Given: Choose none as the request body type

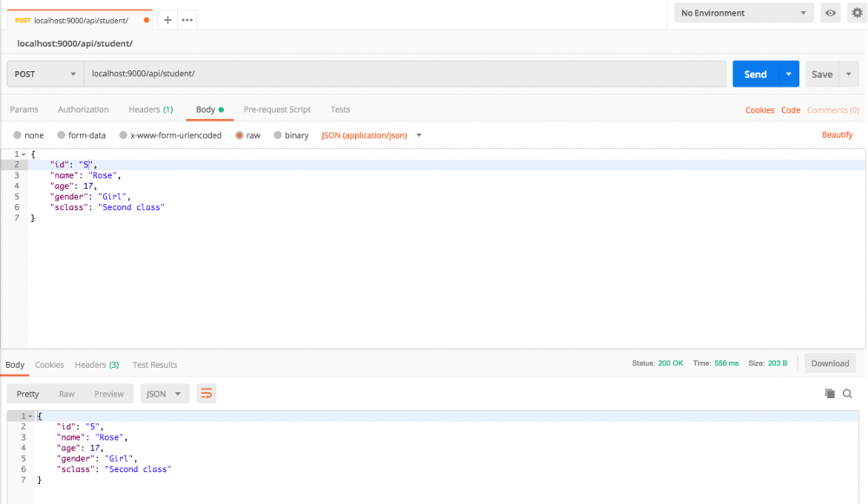Looking at the screenshot, I should [x=28, y=134].
